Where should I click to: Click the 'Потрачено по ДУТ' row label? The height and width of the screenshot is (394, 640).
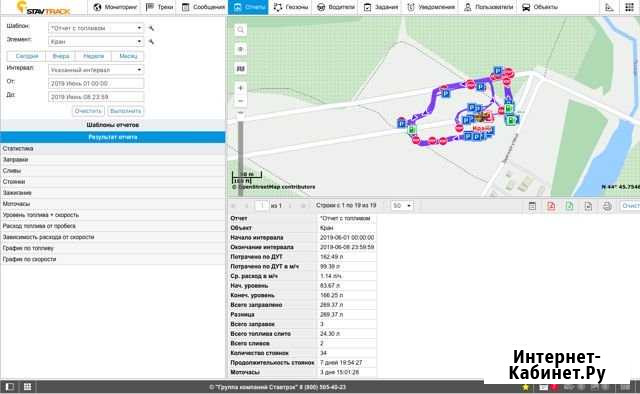[x=256, y=257]
